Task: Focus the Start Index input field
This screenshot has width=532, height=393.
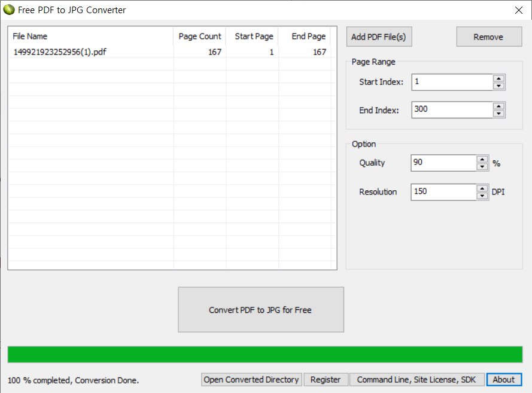Action: pyautogui.click(x=452, y=82)
